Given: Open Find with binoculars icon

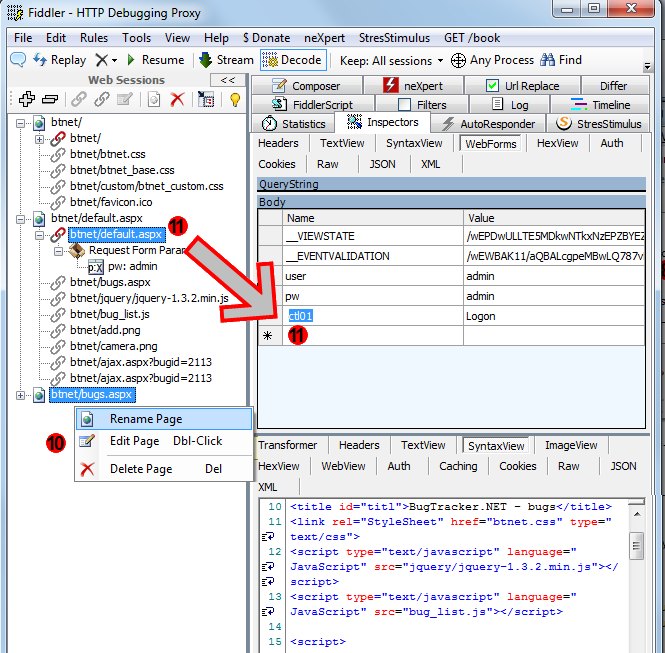Looking at the screenshot, I should [561, 60].
